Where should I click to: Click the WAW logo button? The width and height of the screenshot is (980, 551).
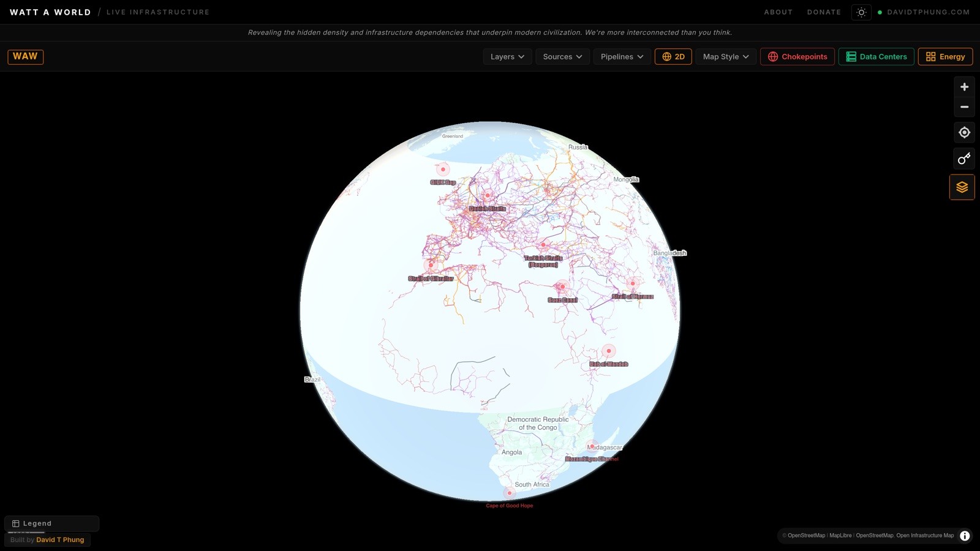(25, 56)
